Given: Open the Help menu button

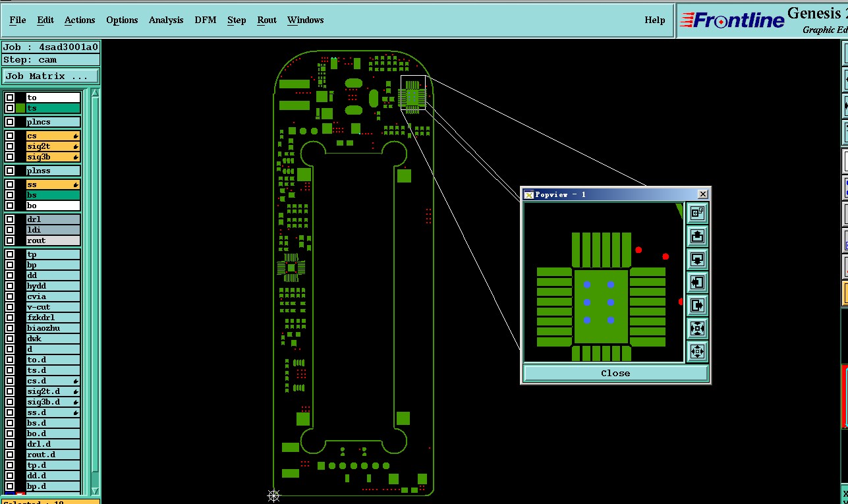Looking at the screenshot, I should [655, 20].
